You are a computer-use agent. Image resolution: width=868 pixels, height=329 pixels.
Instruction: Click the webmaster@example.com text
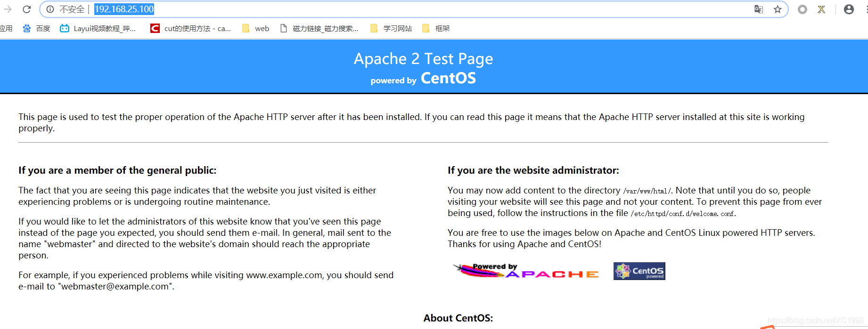point(115,286)
